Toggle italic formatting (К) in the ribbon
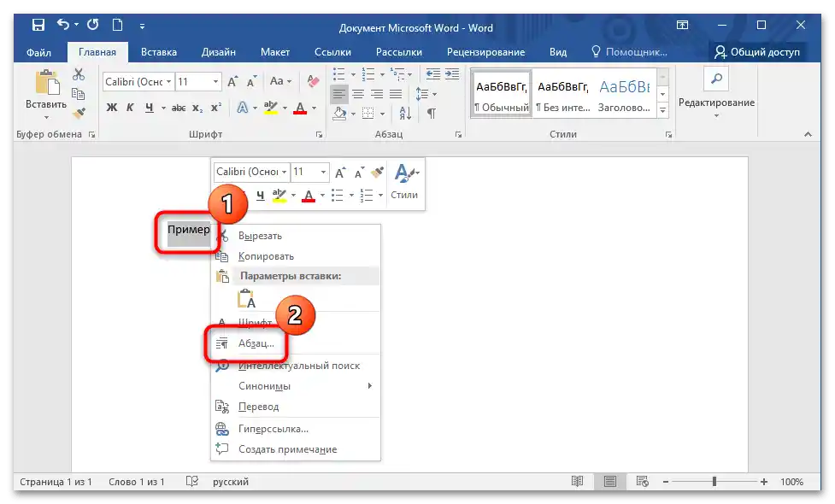The height and width of the screenshot is (504, 835). pos(130,108)
